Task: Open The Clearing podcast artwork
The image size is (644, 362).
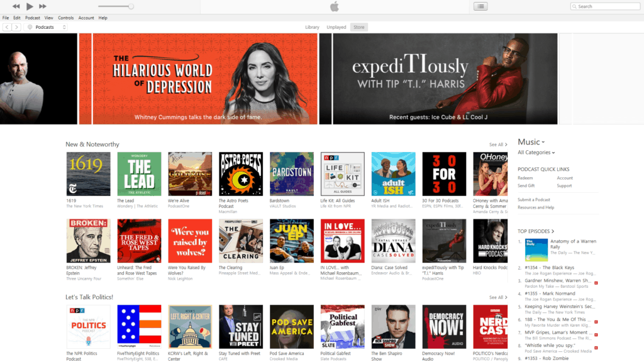Action: [241, 241]
